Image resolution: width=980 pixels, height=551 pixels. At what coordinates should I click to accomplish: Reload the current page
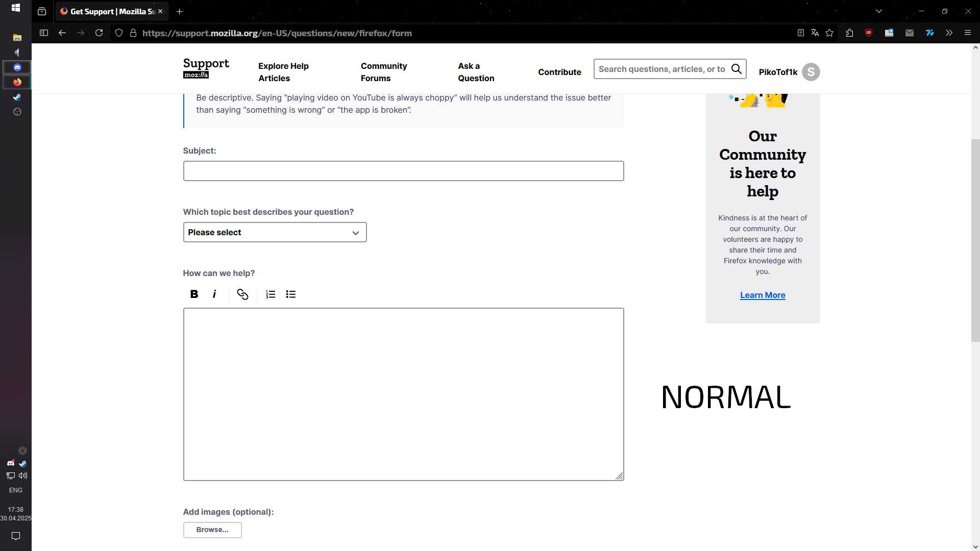99,33
